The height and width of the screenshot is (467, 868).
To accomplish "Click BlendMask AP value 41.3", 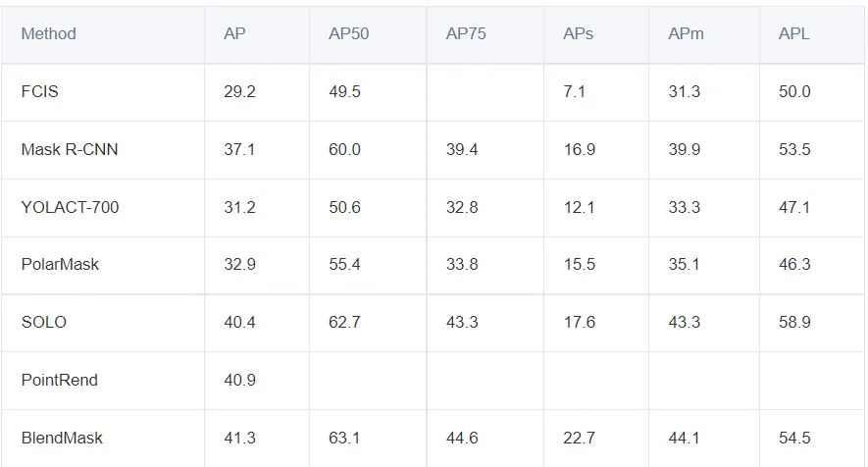I will (x=239, y=438).
